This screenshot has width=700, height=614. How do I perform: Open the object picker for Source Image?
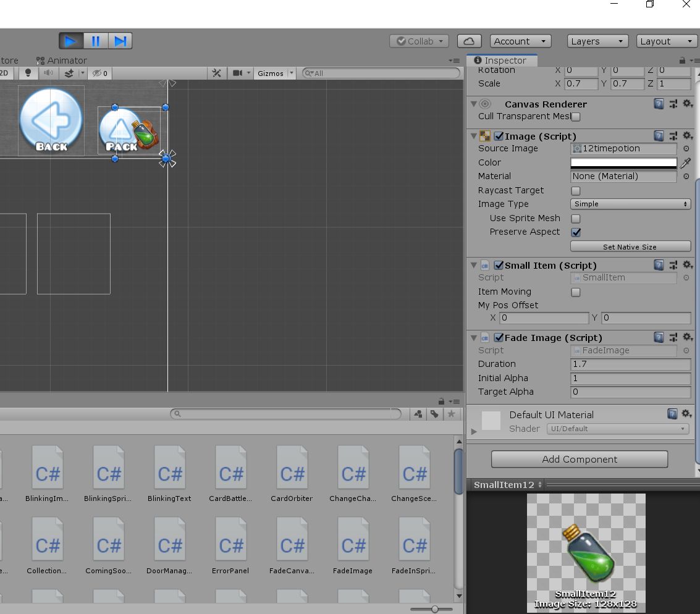click(x=685, y=148)
